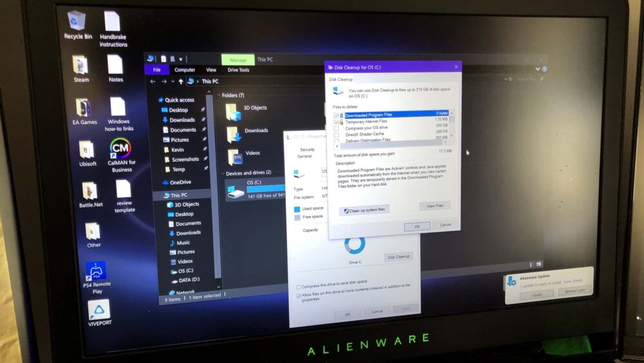Screen dimensions: 644x363
Task: Click Cancel in Disk Cleanup dialog
Action: (446, 225)
